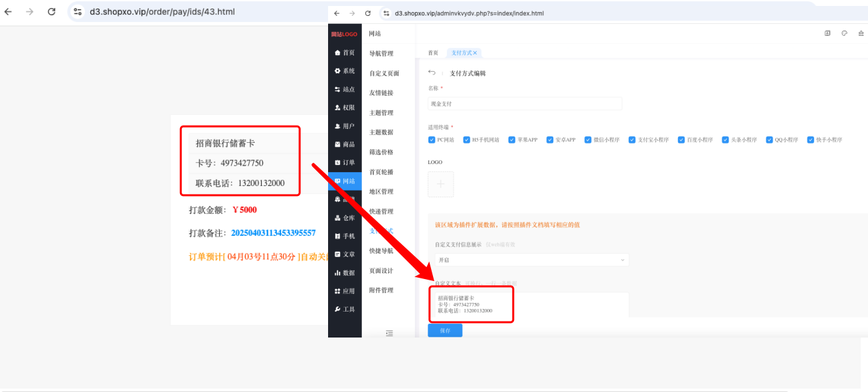Click the back arrow beside 支付方式编辑
The width and height of the screenshot is (868, 392).
(432, 72)
